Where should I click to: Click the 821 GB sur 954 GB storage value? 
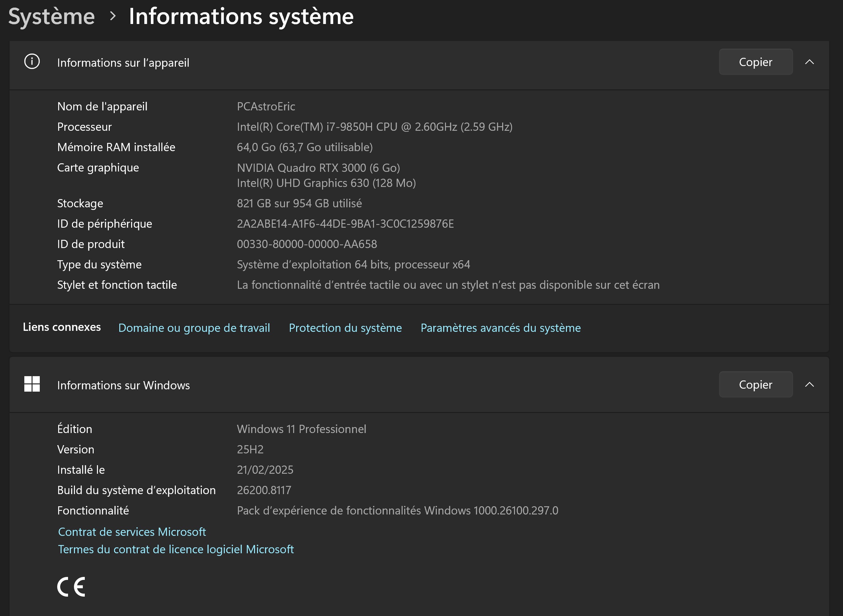(x=299, y=204)
